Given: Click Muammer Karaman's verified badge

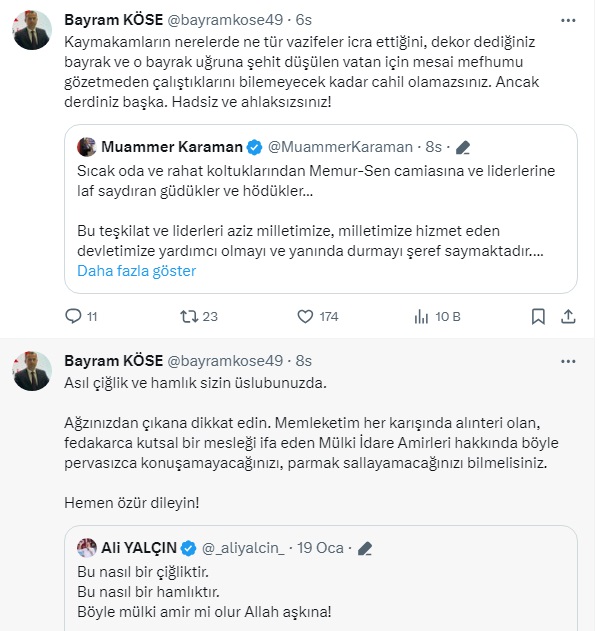Looking at the screenshot, I should coord(254,147).
